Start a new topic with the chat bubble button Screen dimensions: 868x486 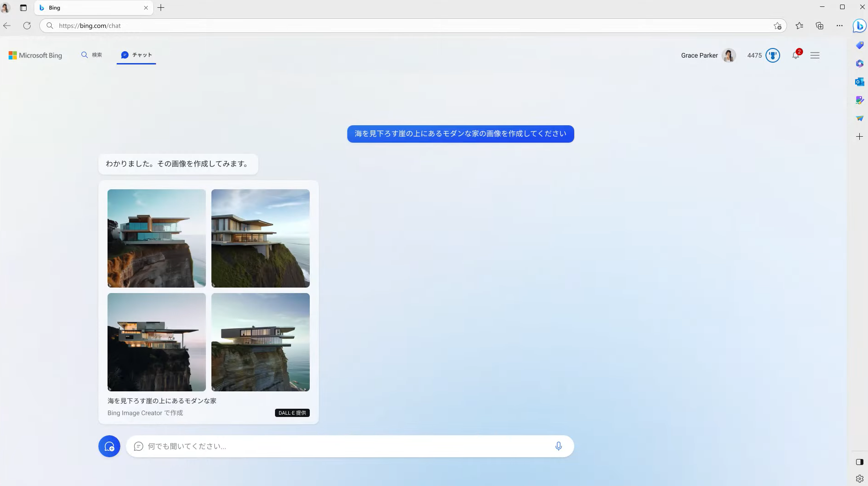pyautogui.click(x=109, y=446)
